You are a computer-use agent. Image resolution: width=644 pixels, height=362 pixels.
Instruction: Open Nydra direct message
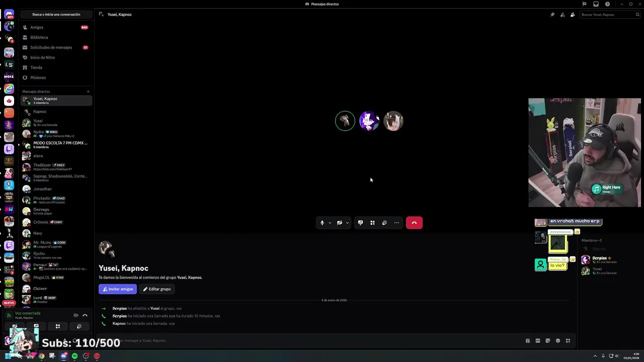click(x=56, y=134)
